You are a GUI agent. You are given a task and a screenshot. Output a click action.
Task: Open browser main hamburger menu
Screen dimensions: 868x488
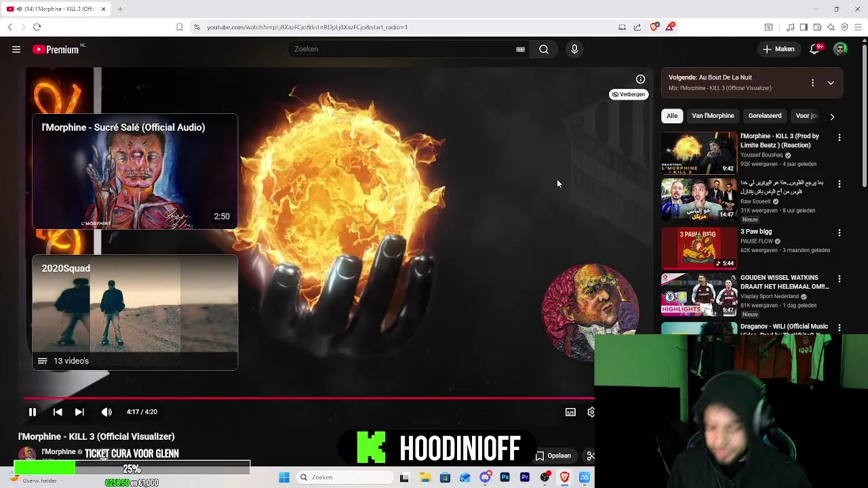(x=859, y=27)
